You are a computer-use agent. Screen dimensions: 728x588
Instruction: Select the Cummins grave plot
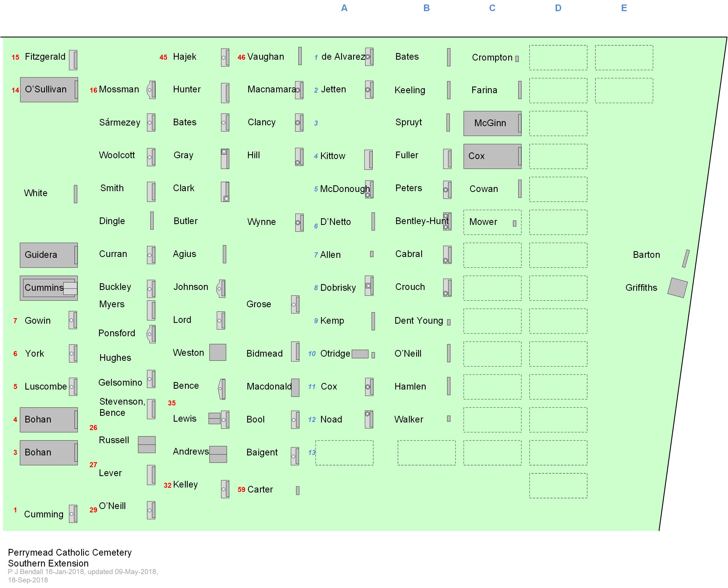pos(49,288)
